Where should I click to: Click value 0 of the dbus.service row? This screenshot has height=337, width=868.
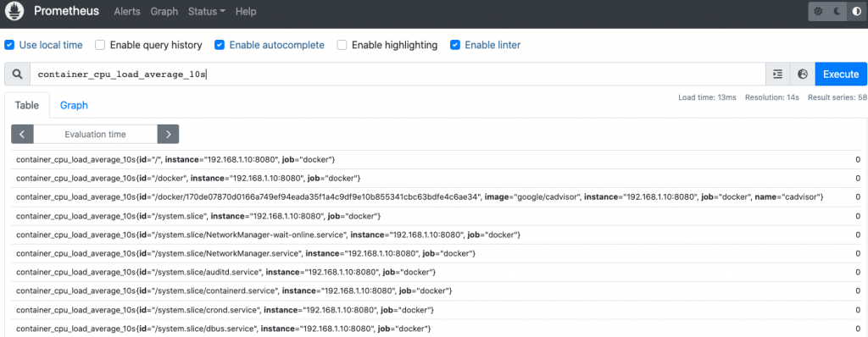coord(858,329)
